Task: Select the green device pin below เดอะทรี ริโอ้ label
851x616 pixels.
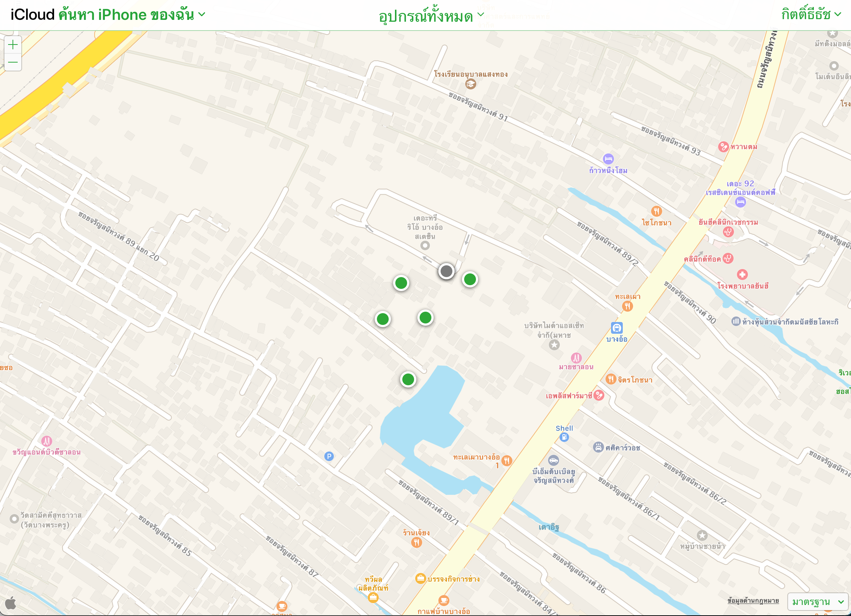Action: [x=401, y=283]
